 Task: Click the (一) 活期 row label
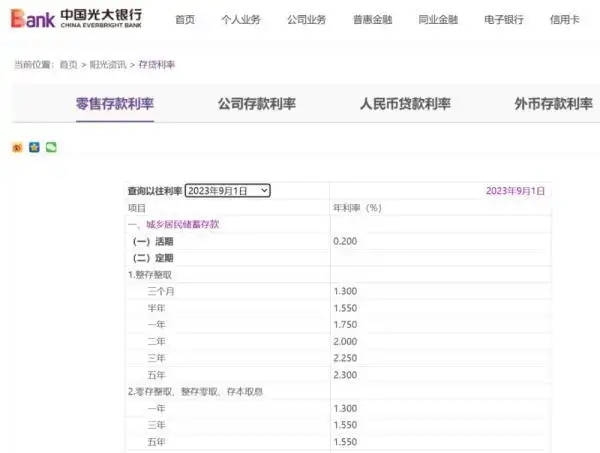click(153, 241)
